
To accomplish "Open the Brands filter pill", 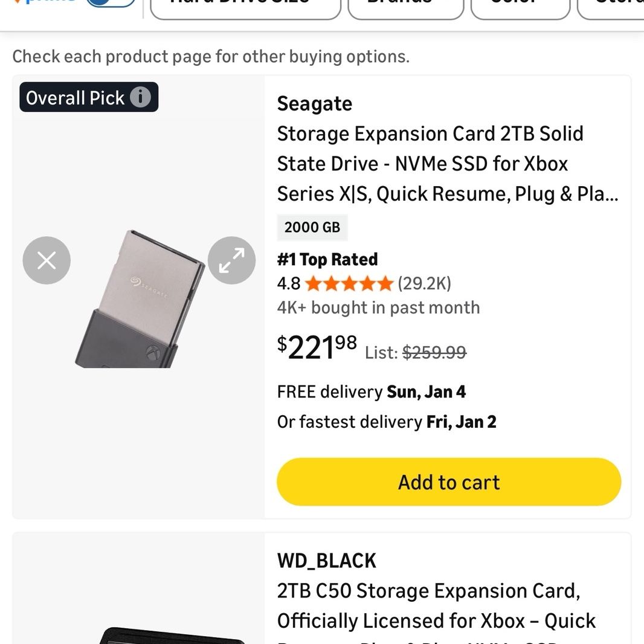I will [406, 9].
